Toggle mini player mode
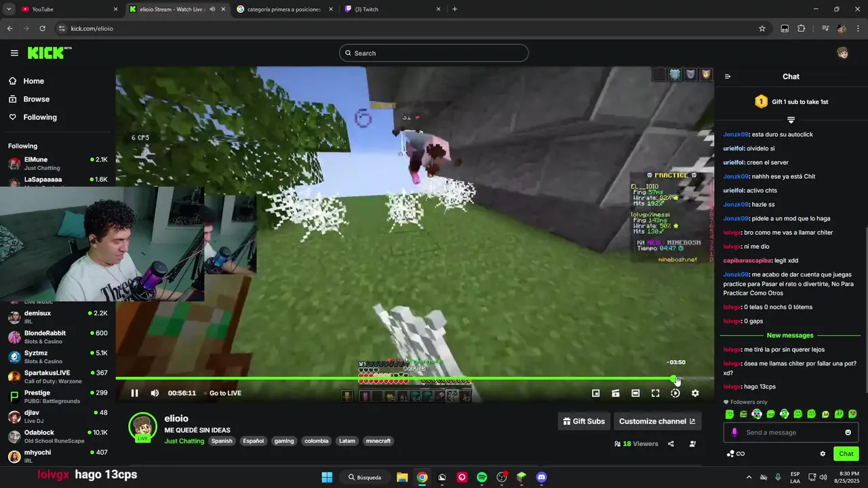The image size is (868, 488). click(x=595, y=393)
